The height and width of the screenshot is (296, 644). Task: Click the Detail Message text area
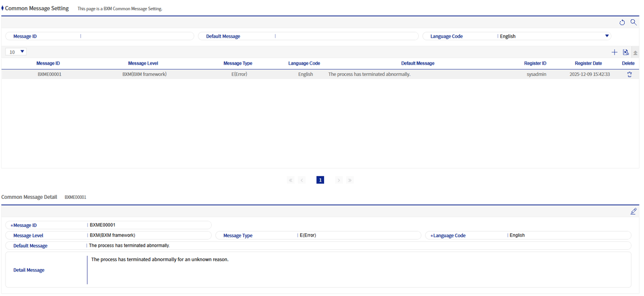click(x=356, y=270)
